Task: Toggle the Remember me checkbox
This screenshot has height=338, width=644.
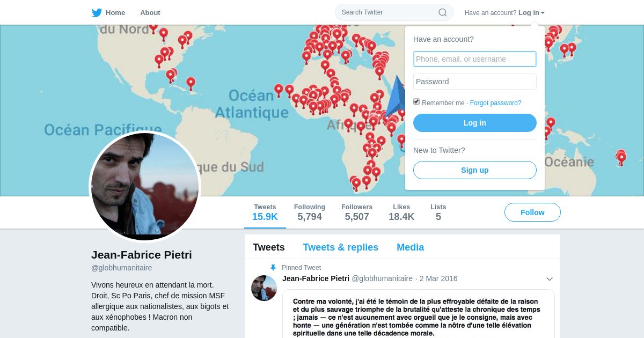Action: point(416,102)
